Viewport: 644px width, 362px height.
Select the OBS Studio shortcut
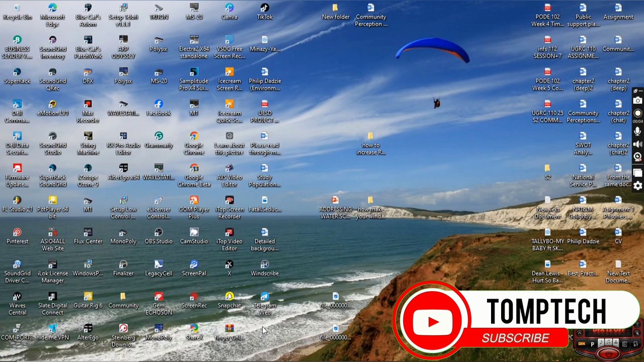point(158,237)
